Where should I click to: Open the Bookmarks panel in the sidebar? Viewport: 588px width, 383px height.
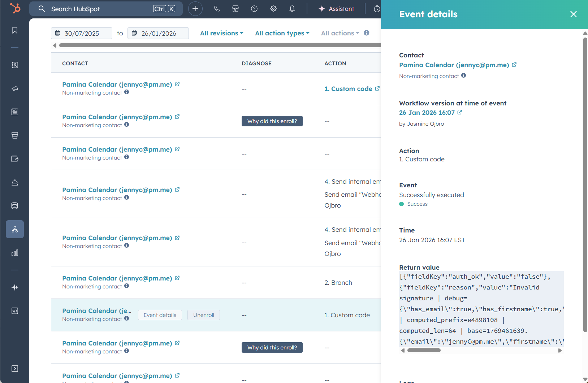(14, 30)
